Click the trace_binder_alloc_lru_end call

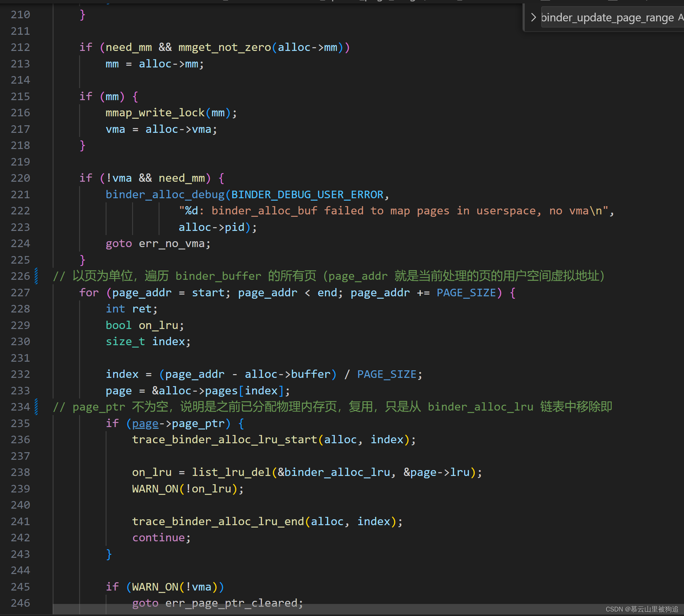pyautogui.click(x=218, y=521)
